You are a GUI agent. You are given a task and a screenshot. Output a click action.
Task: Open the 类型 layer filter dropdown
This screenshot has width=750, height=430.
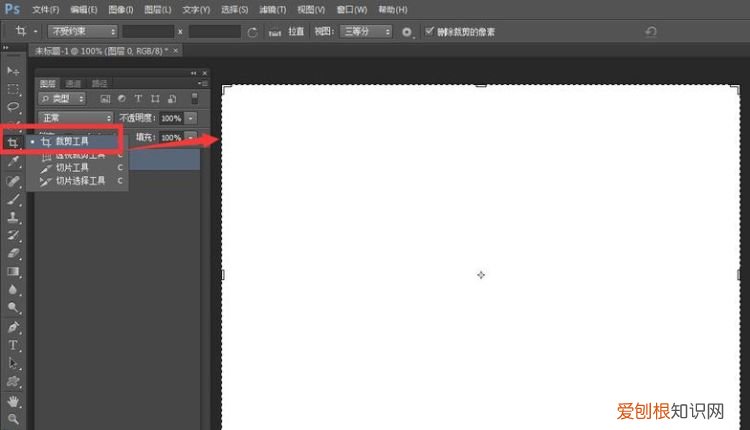tap(62, 99)
